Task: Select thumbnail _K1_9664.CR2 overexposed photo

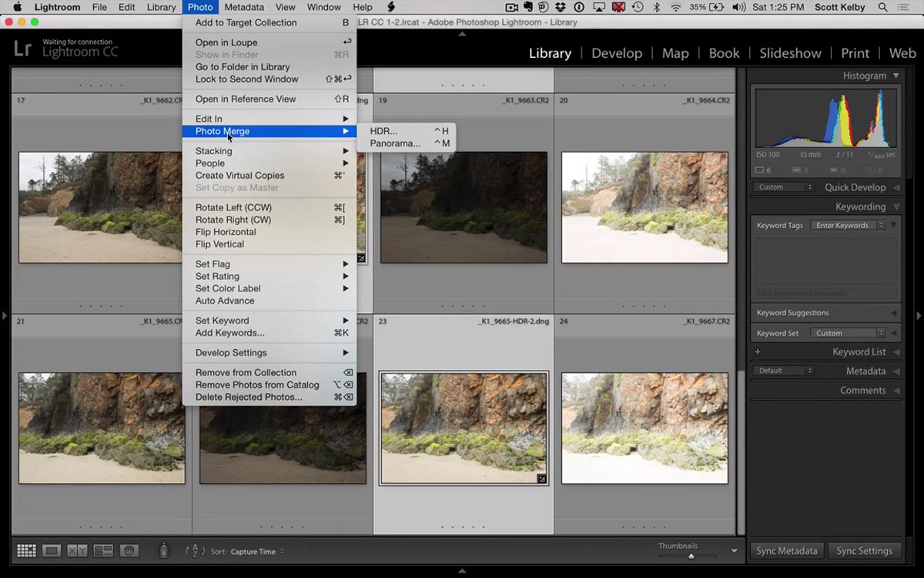Action: click(x=644, y=207)
